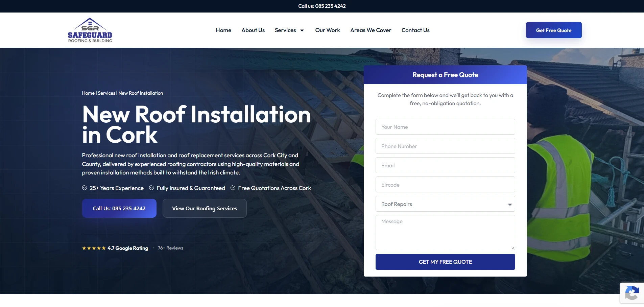The height and width of the screenshot is (307, 644).
Task: Go to the Home menu item
Action: (223, 30)
